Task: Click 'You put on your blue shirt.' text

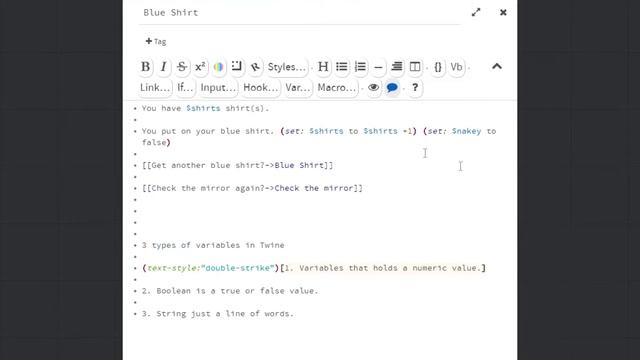Action: tap(208, 131)
